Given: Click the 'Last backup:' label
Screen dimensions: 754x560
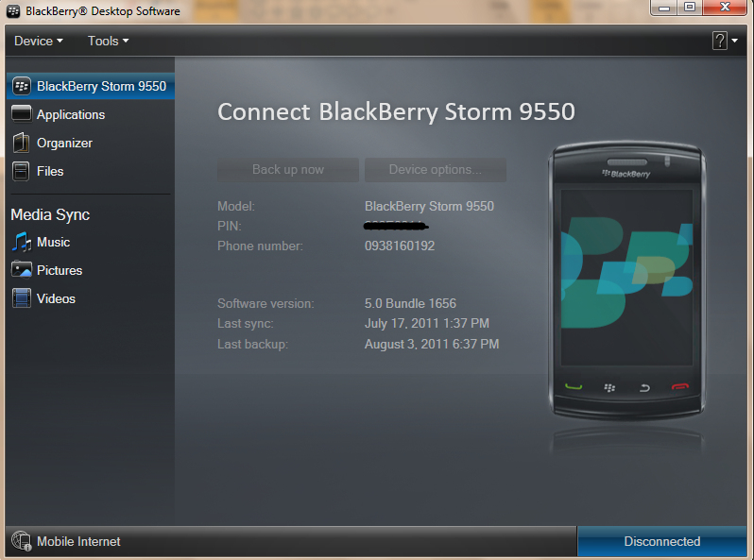Looking at the screenshot, I should point(252,344).
